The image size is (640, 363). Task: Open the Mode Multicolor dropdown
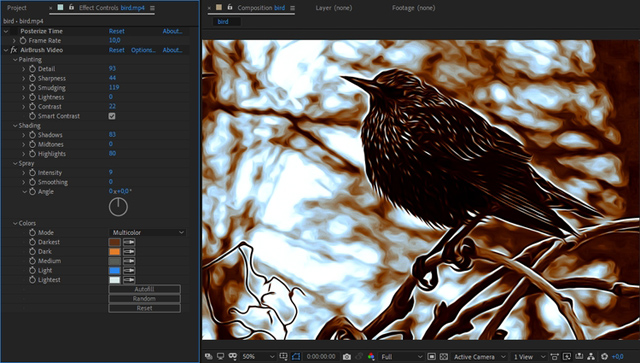148,232
